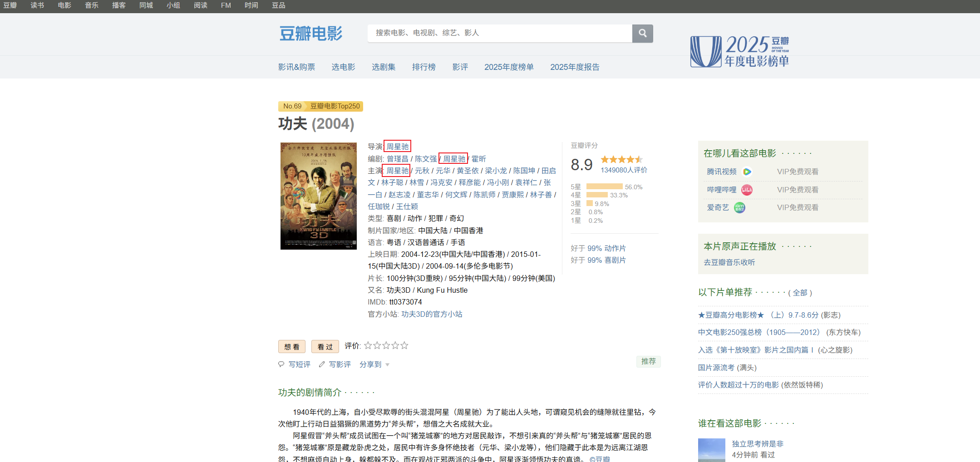The image size is (980, 462).
Task: Go to 排行榜 tab
Action: (x=424, y=67)
